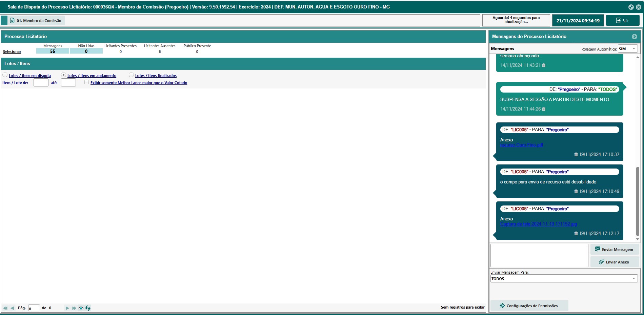Open Configurações de Permissões settings

pyautogui.click(x=529, y=306)
